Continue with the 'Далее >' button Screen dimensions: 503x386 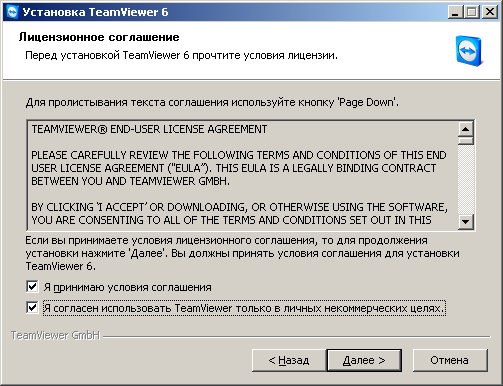(x=364, y=360)
